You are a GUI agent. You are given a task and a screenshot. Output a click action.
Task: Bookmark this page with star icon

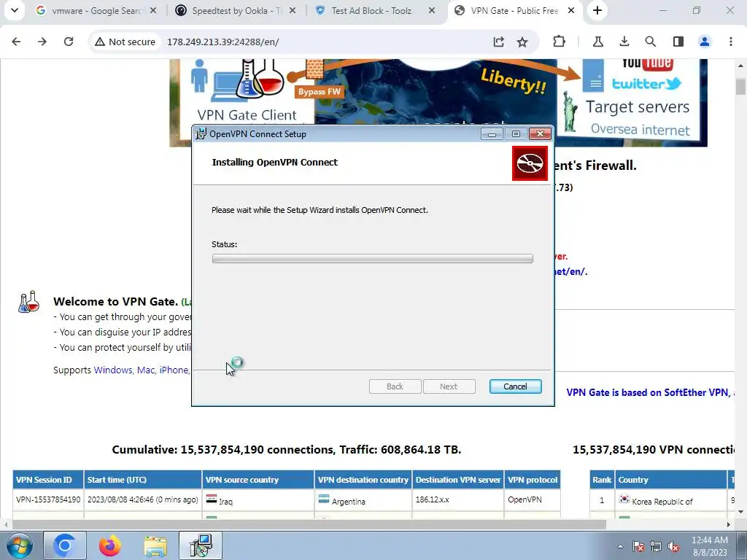[522, 42]
